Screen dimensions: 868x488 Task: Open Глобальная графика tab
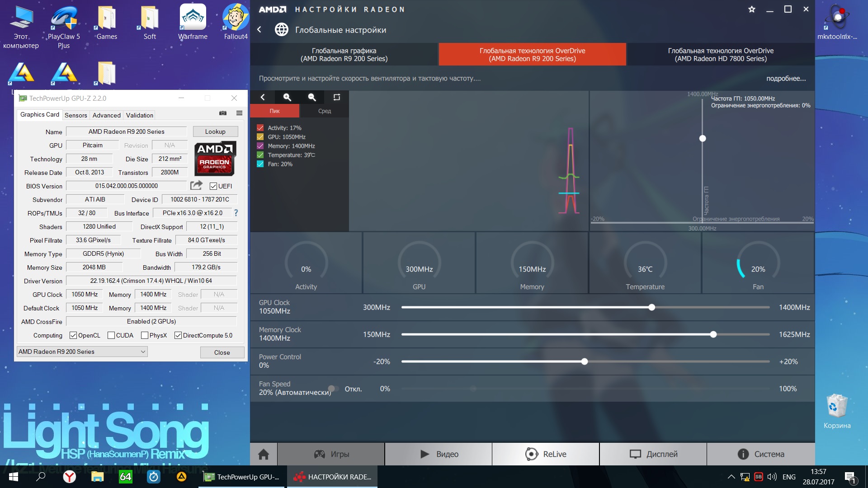click(x=344, y=54)
